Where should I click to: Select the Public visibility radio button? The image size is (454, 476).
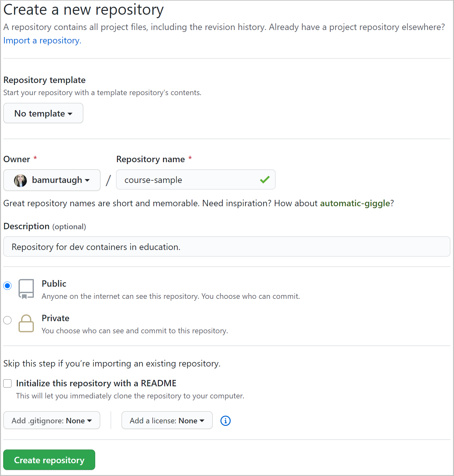(7, 286)
